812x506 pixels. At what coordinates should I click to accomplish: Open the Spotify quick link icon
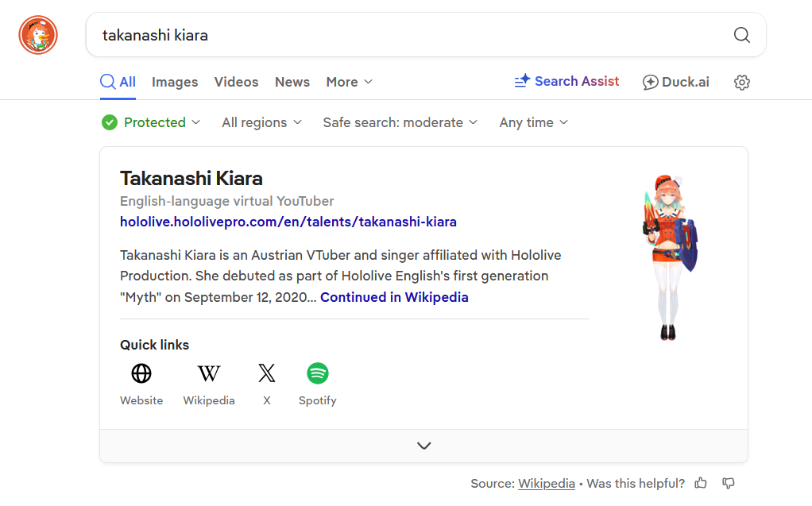pyautogui.click(x=318, y=373)
